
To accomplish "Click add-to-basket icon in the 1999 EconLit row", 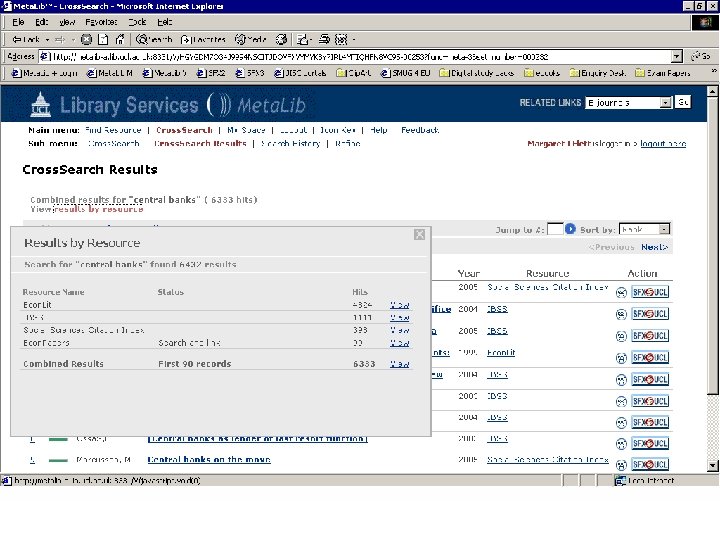I will tap(621, 358).
